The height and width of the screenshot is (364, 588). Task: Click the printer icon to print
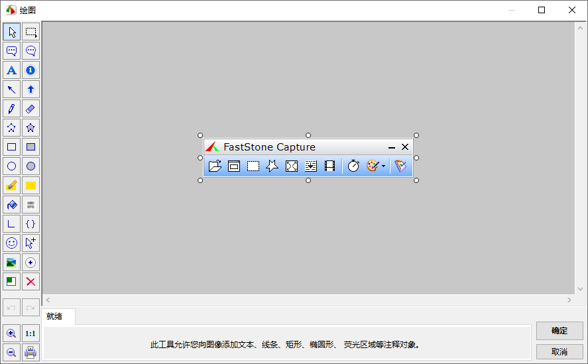pyautogui.click(x=30, y=353)
